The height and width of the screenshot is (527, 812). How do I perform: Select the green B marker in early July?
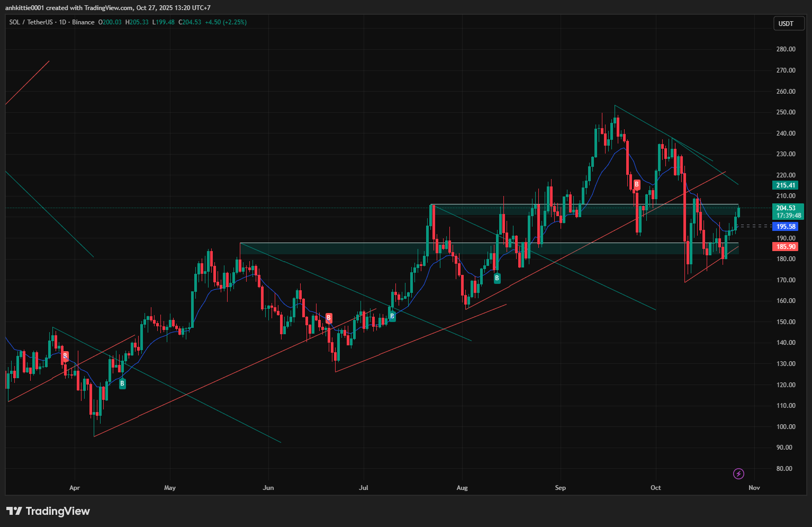392,317
